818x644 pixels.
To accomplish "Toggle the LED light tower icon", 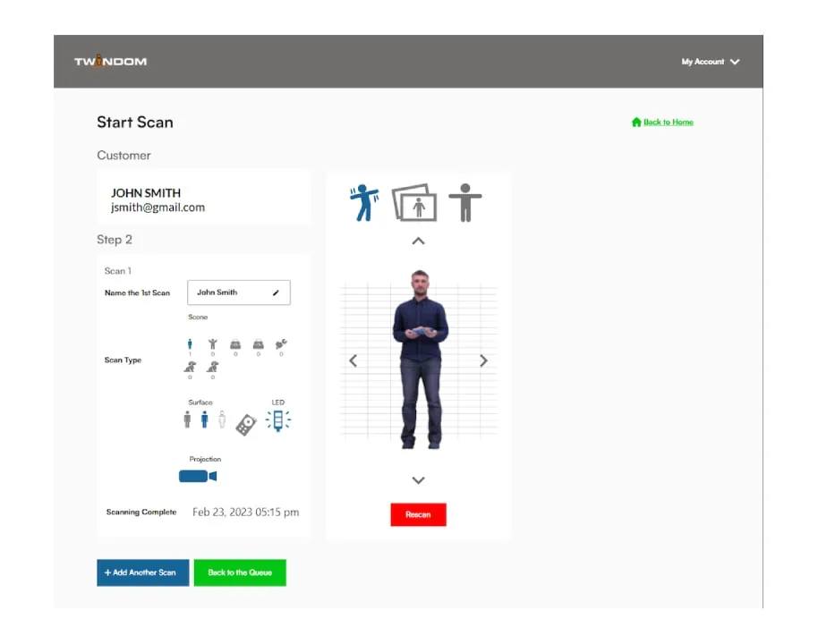I will [278, 420].
